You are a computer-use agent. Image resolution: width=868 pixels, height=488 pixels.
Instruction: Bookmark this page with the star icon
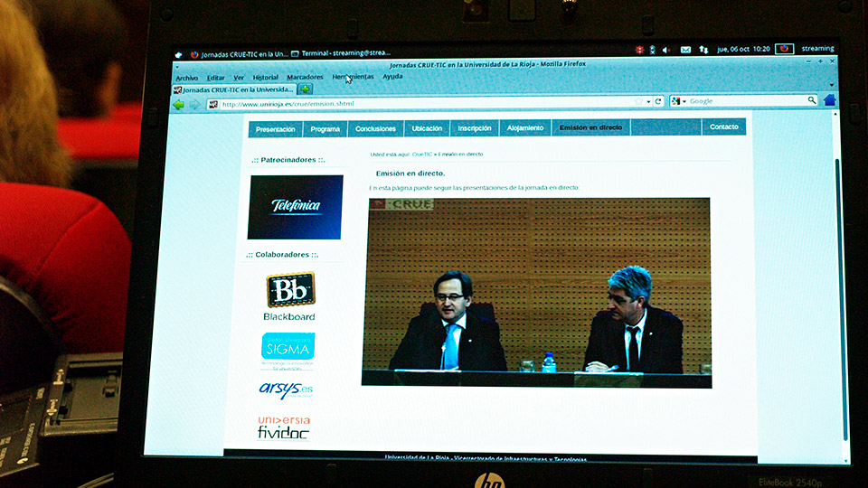(639, 101)
